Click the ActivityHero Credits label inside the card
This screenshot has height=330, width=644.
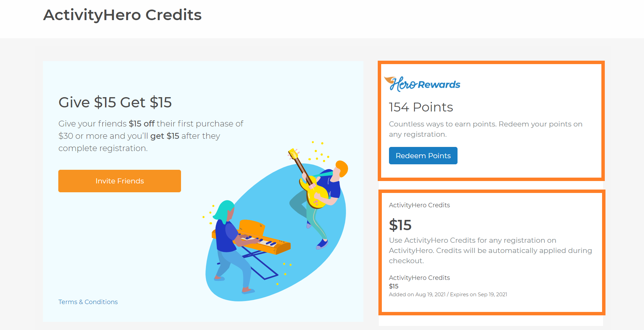[x=419, y=205]
